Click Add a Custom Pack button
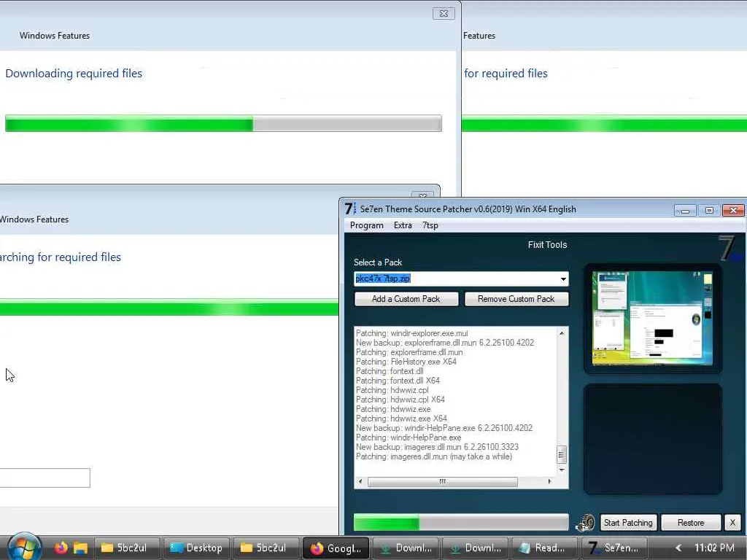This screenshot has width=747, height=560. tap(406, 299)
